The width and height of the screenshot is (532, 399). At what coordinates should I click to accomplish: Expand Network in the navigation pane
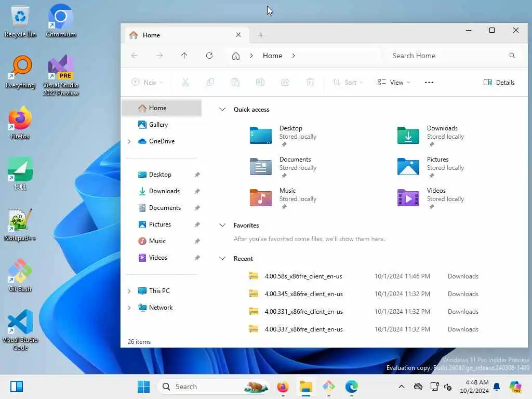(x=129, y=308)
